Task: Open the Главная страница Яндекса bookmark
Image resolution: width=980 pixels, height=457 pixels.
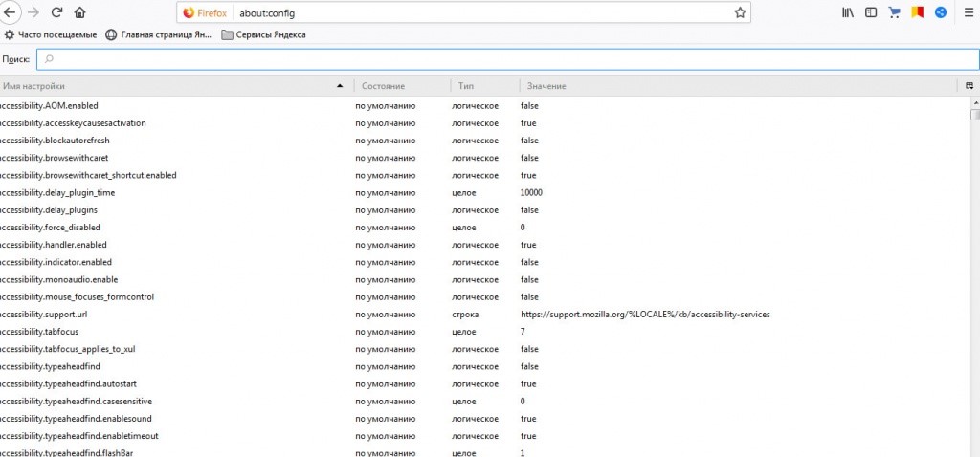Action: click(159, 35)
